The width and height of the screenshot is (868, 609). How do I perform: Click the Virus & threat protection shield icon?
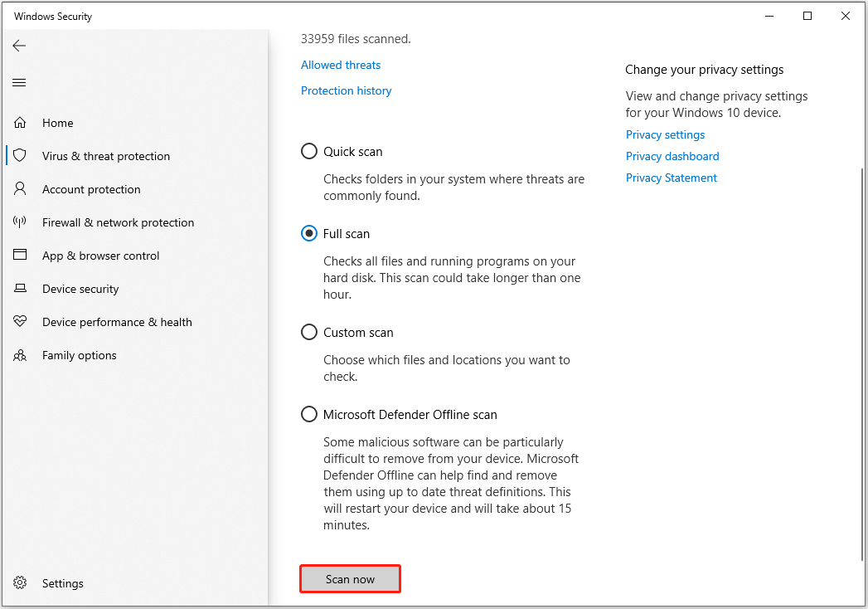[x=21, y=156]
